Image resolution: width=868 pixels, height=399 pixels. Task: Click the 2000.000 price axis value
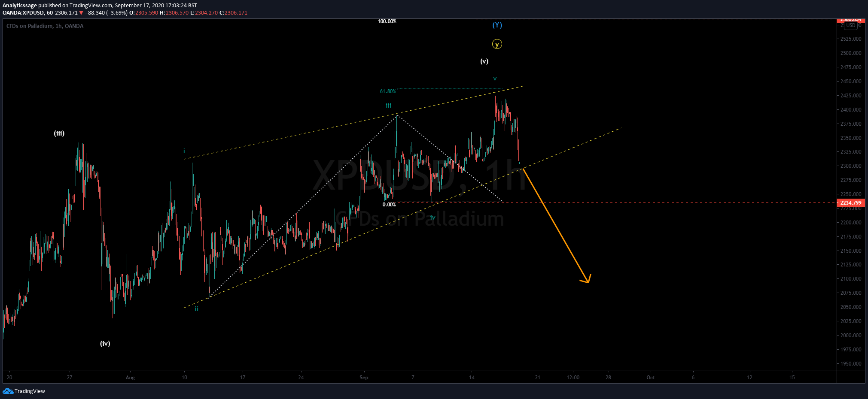pyautogui.click(x=851, y=336)
